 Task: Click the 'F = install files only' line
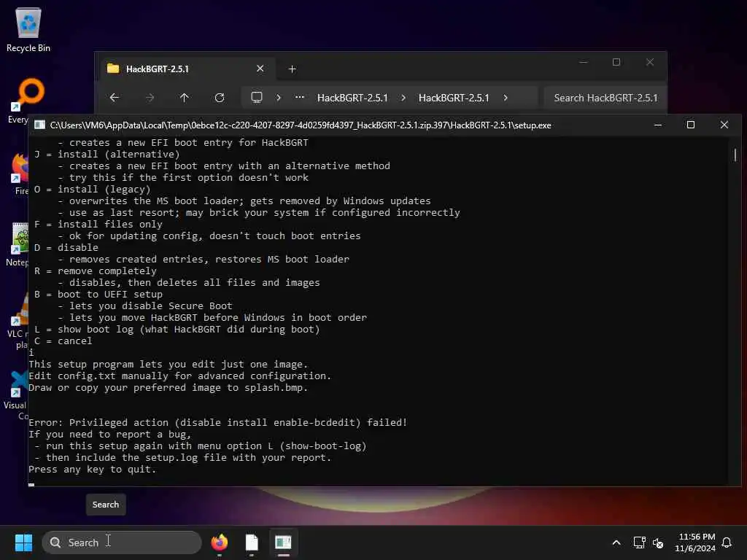(98, 225)
